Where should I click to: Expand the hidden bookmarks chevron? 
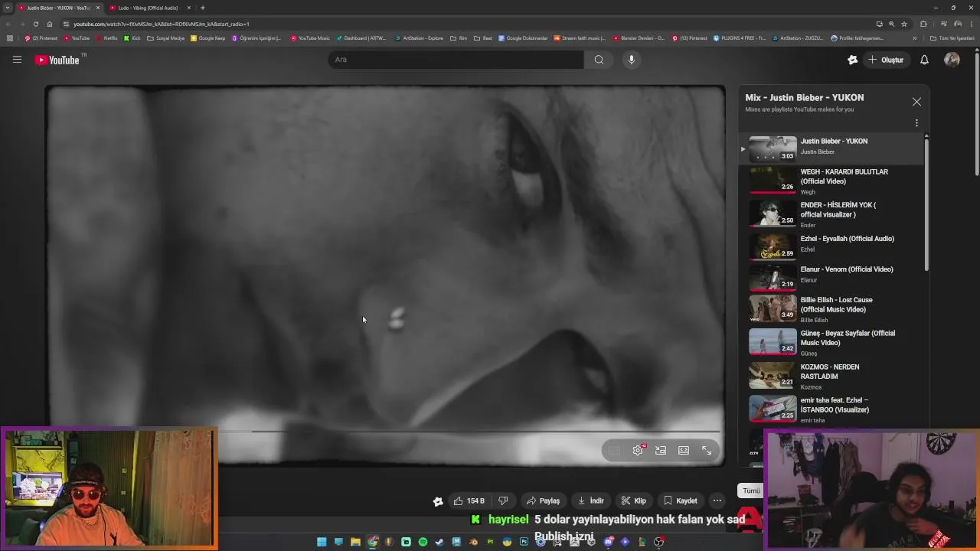point(914,38)
